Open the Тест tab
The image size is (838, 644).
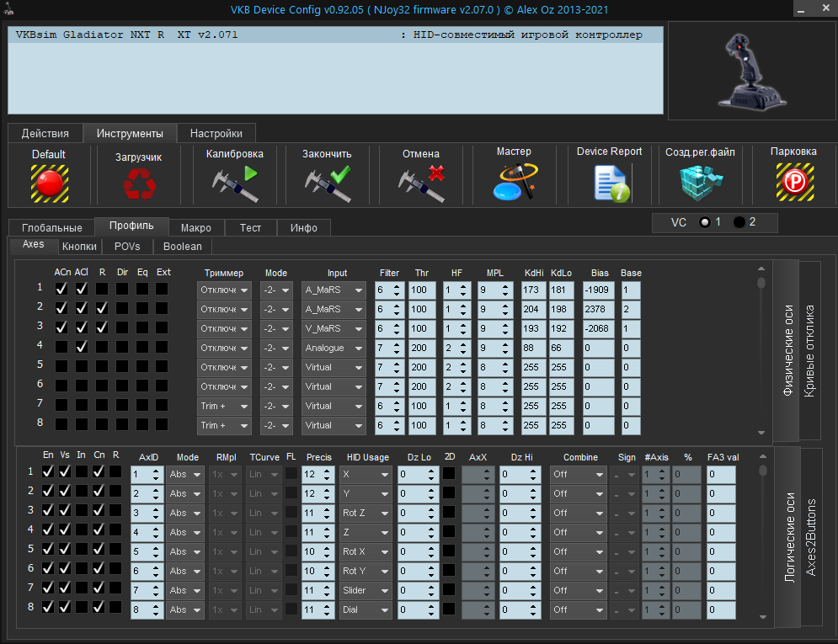click(250, 227)
